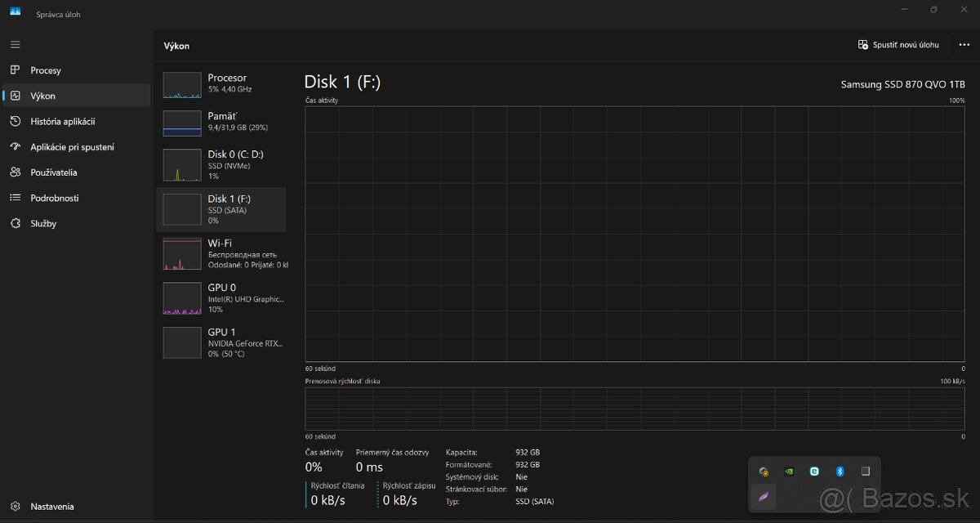Open the História aplikácií page
Viewport: 980px width, 523px height.
62,122
